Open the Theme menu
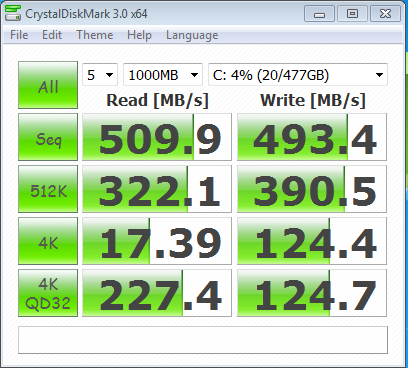Screen dimensions: 408x368 coord(95,35)
